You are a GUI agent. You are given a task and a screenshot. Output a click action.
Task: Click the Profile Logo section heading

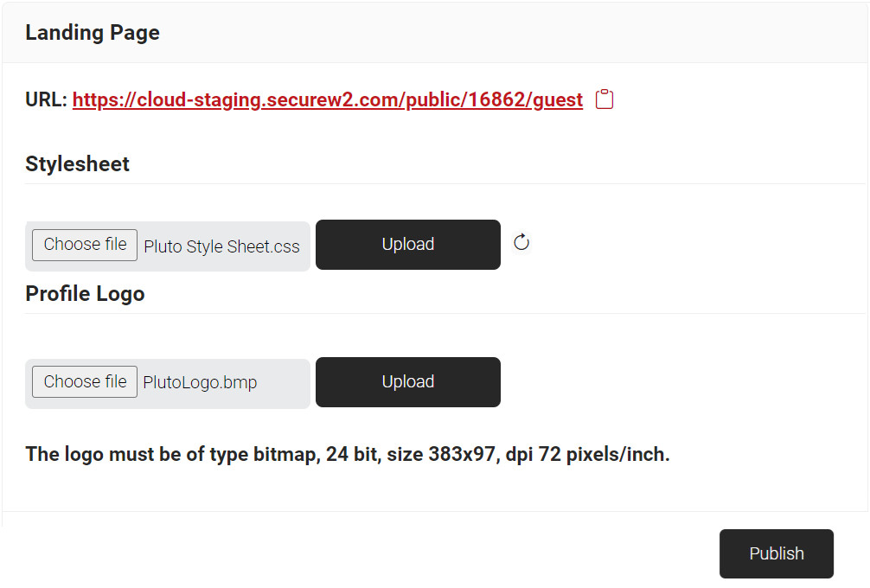click(85, 294)
